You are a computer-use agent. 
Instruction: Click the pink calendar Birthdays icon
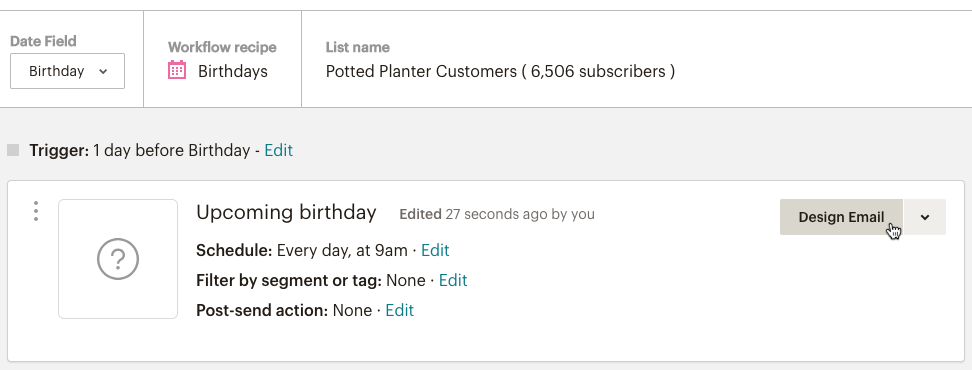pyautogui.click(x=177, y=70)
